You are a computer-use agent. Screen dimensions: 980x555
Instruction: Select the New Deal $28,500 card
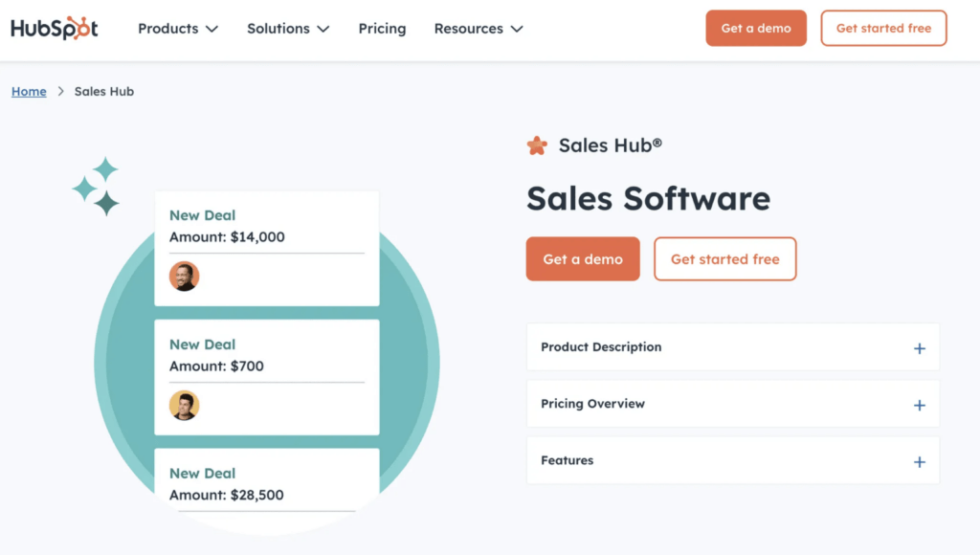tap(266, 484)
